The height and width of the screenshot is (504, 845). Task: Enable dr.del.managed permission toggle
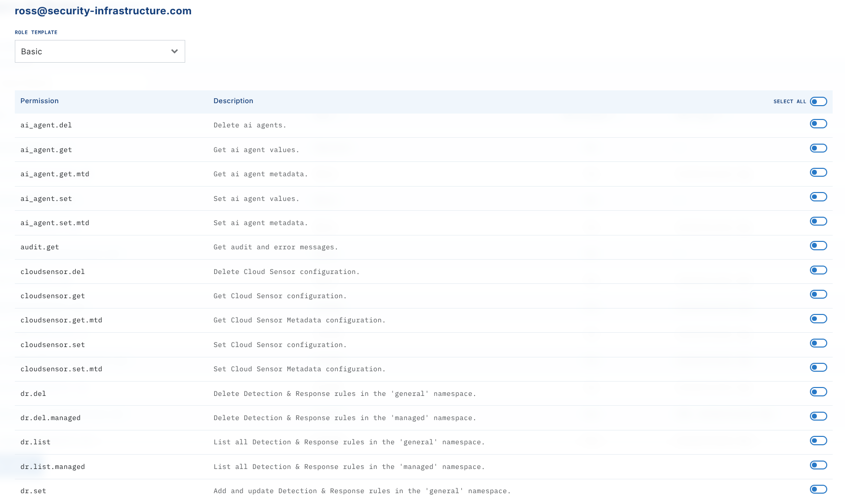click(818, 416)
